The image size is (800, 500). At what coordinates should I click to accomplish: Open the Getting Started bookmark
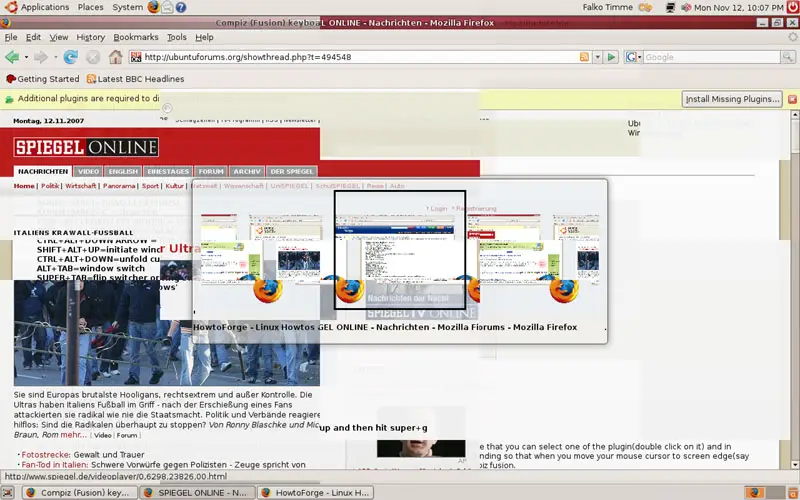click(x=42, y=79)
